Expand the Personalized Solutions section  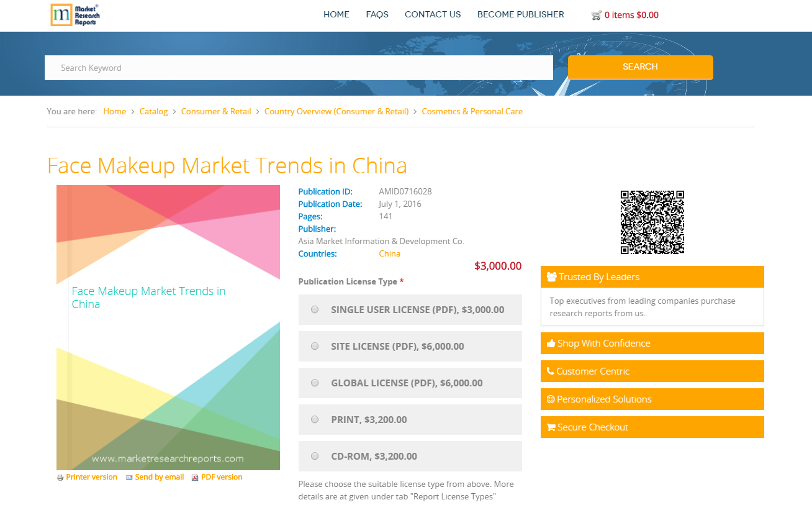(652, 399)
